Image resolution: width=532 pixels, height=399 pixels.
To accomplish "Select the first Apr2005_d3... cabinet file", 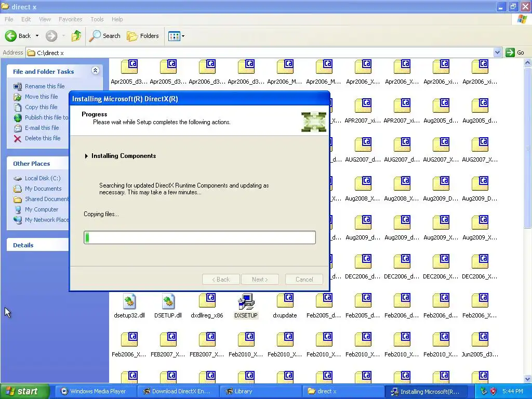I will click(x=129, y=67).
